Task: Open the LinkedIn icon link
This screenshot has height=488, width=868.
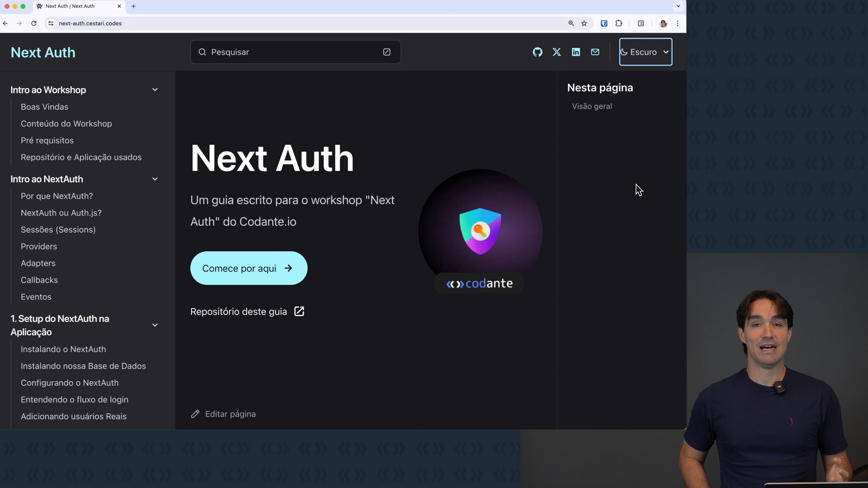Action: point(576,52)
